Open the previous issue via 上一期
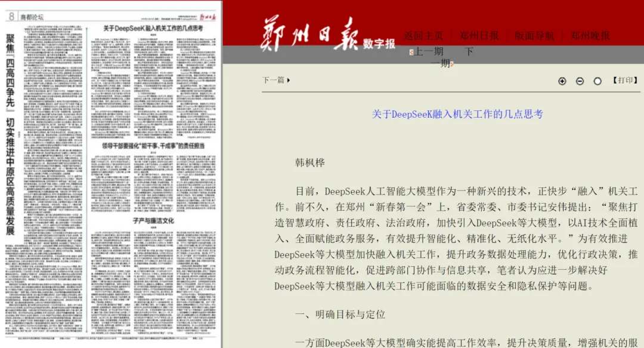This screenshot has width=644, height=348. 427,51
